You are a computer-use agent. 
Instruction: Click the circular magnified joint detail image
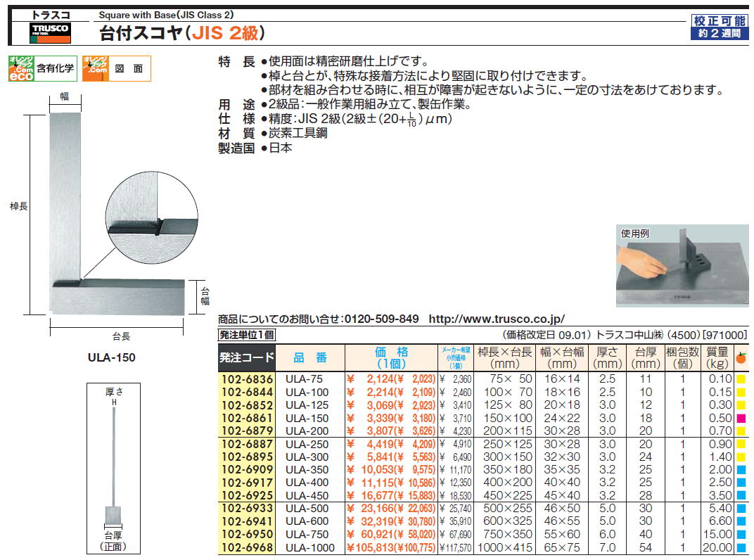[151, 217]
